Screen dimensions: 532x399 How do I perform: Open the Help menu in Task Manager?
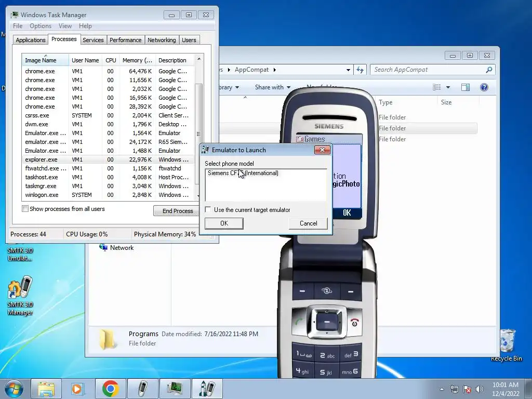pos(85,26)
